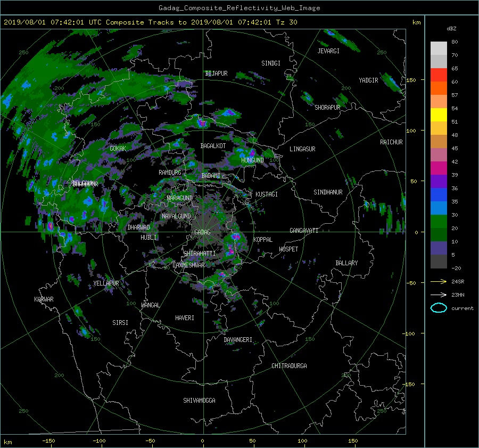Screen dimensions: 479x448
Task: Click the 'dBZ' legend heading
Action: click(451, 29)
